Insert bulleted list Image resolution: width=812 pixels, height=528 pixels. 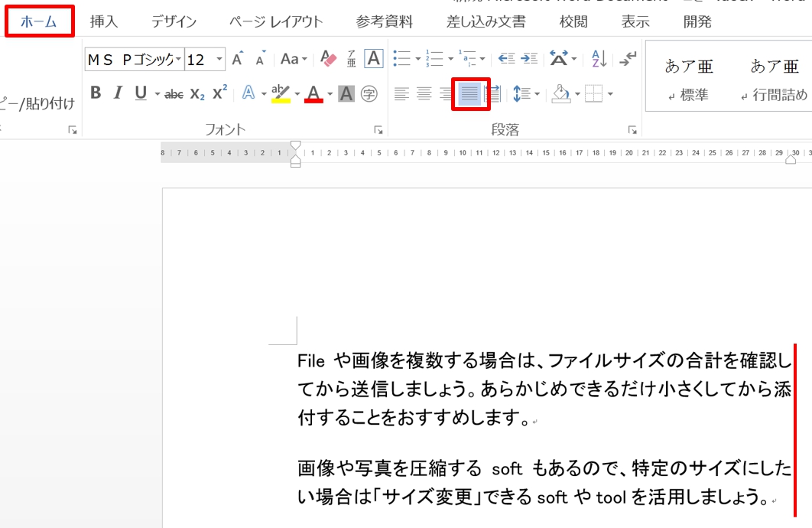tap(402, 59)
